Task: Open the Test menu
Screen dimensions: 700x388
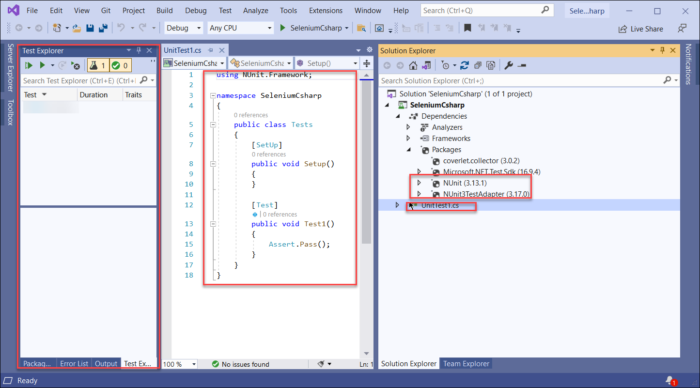Action: pyautogui.click(x=225, y=10)
